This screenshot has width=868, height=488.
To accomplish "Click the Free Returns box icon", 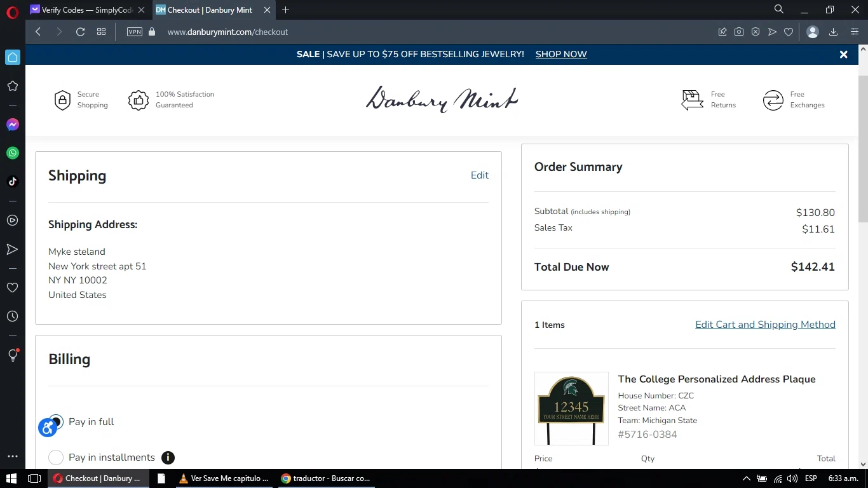I will [692, 100].
